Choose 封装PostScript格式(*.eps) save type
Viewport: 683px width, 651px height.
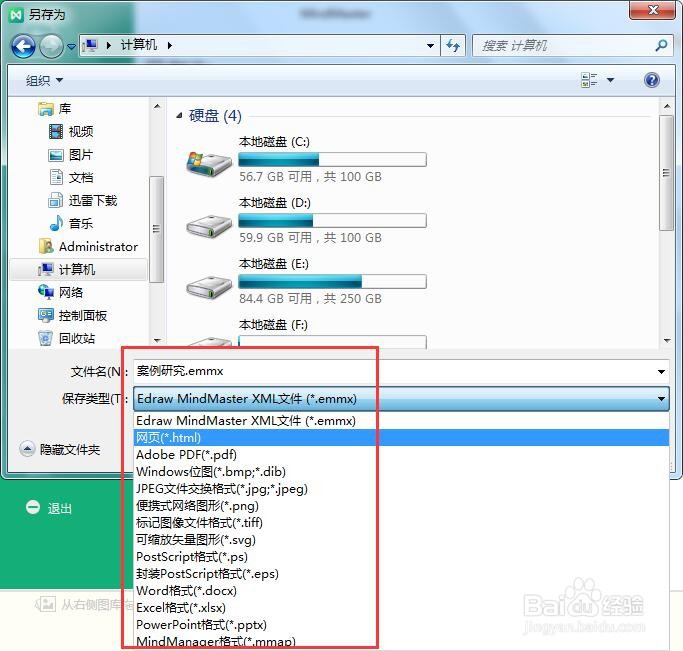(401, 573)
